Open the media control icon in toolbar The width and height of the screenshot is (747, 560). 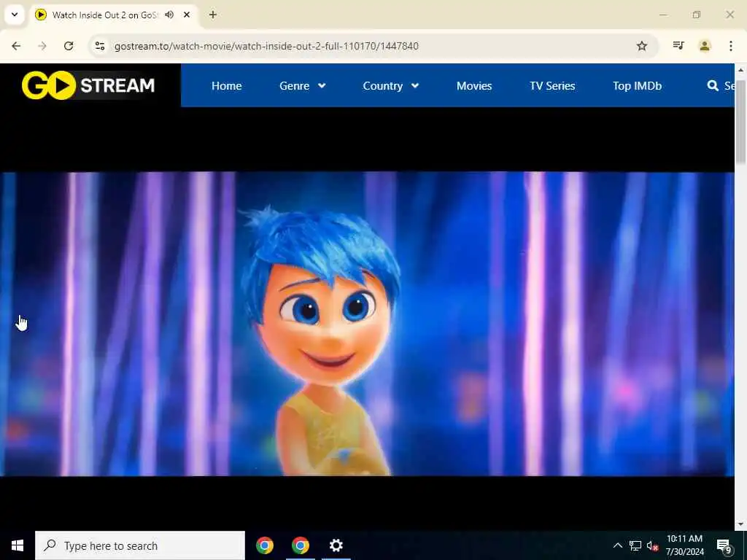coord(678,46)
